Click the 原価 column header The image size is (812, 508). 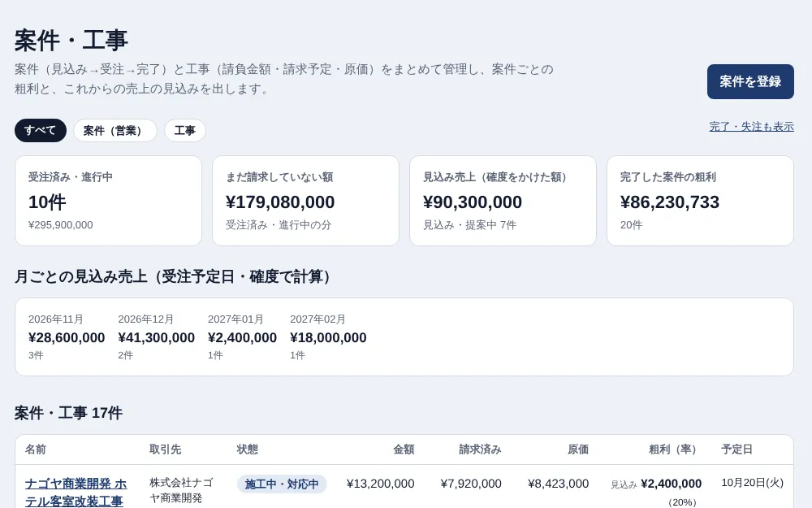(x=578, y=449)
